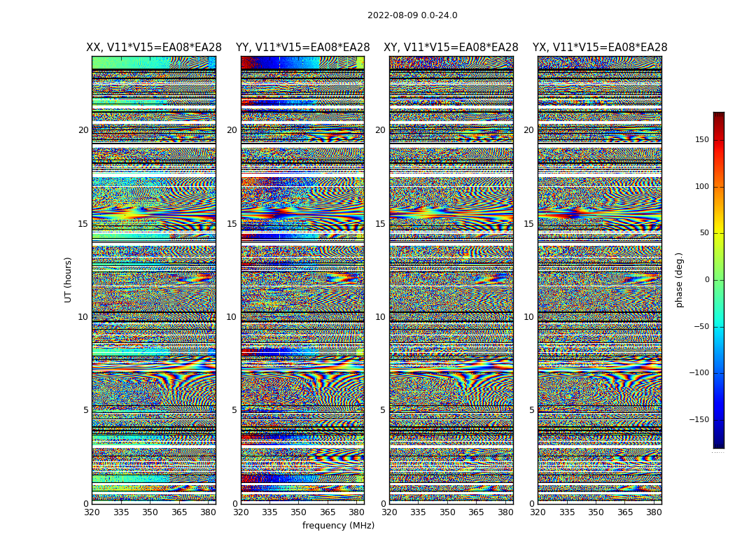The height and width of the screenshot is (560, 735).
Task: Click the 10 hour tick of the YY panel
Action: [x=232, y=317]
